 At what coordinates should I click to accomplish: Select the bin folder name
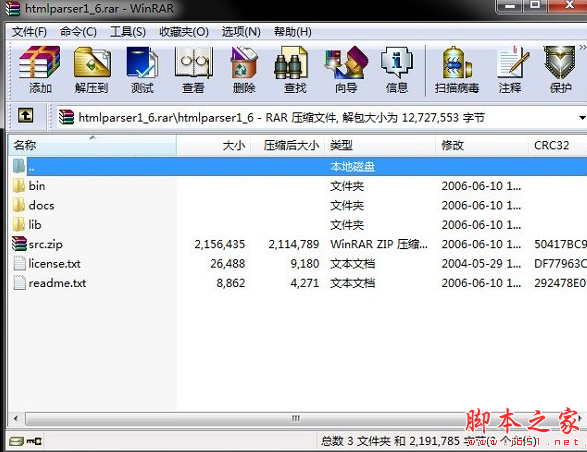click(37, 186)
